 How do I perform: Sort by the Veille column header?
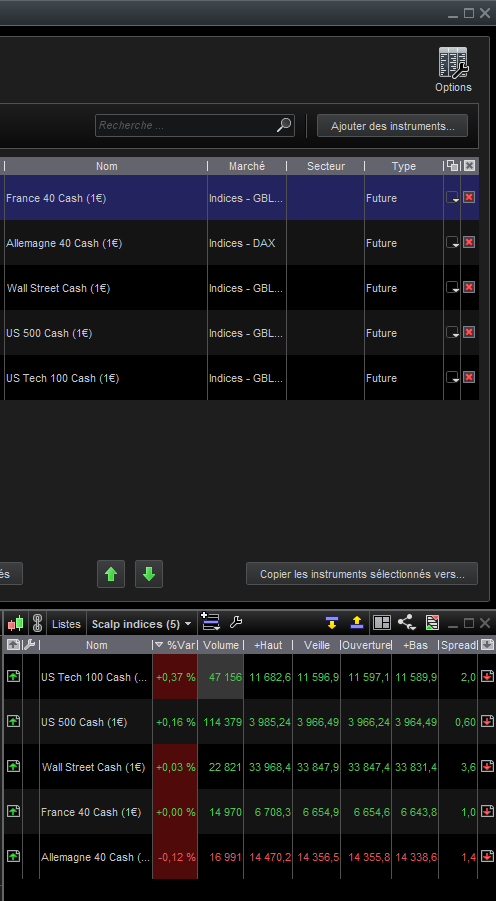coord(317,645)
